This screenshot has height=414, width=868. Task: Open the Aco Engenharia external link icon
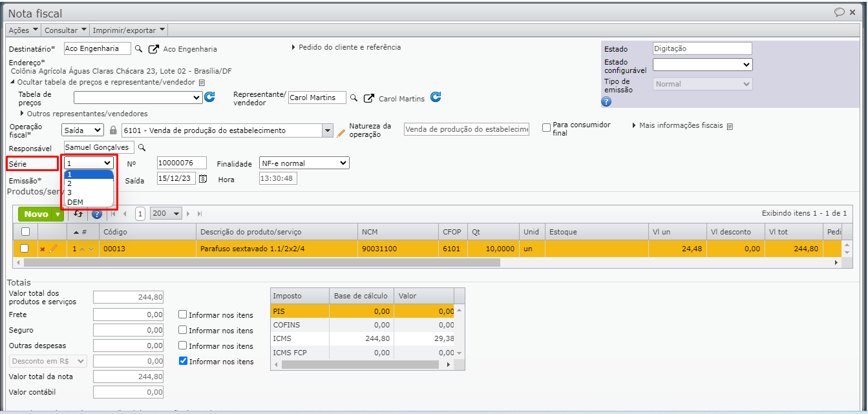coord(153,49)
